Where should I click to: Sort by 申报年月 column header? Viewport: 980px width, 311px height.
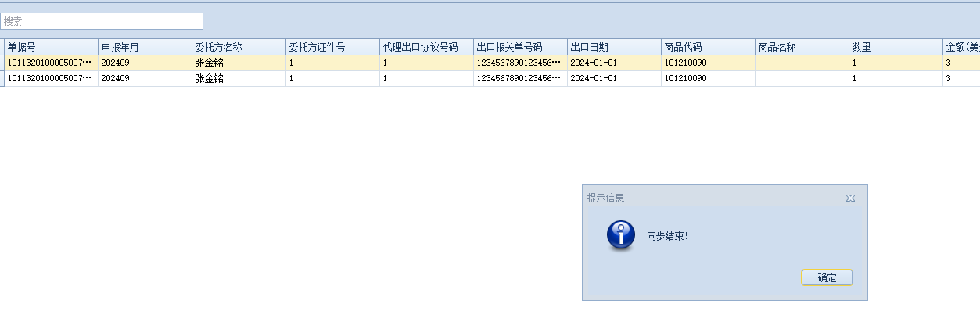(145, 47)
